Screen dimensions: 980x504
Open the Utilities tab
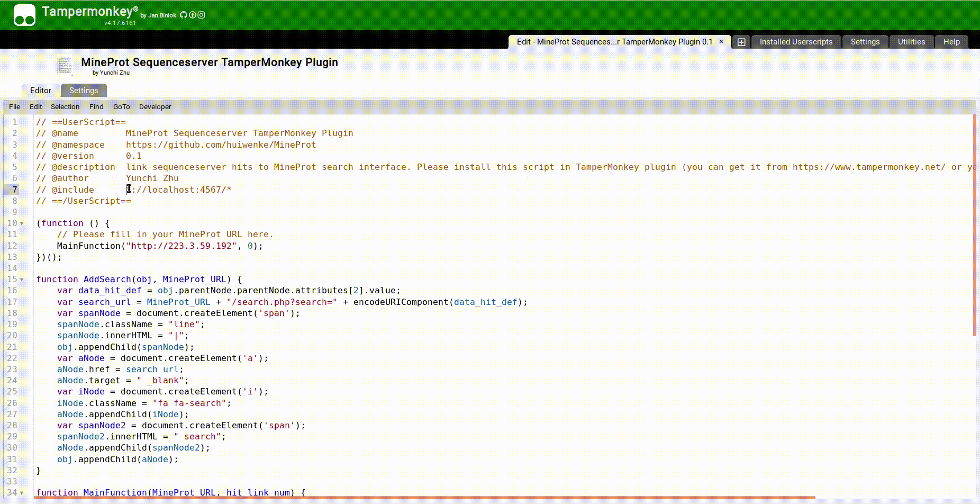(911, 42)
